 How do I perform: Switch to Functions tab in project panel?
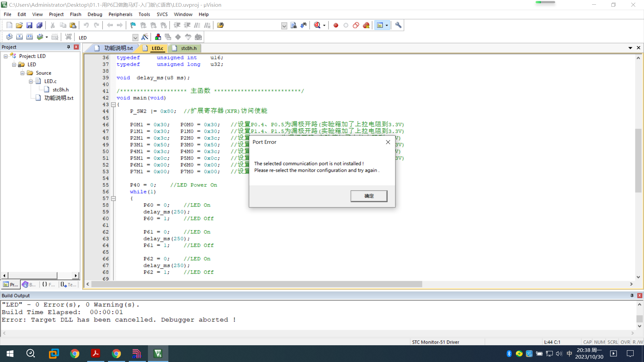[49, 285]
